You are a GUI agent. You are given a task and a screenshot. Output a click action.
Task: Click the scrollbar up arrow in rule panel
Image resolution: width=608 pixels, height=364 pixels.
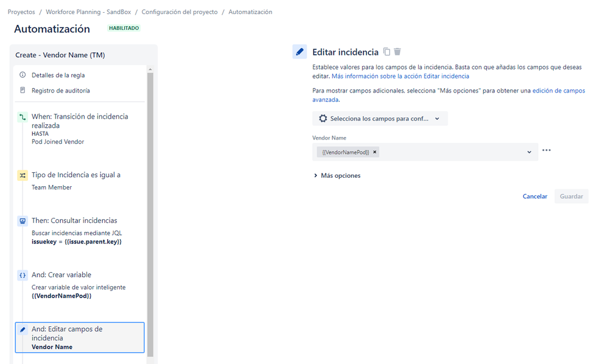[150, 69]
